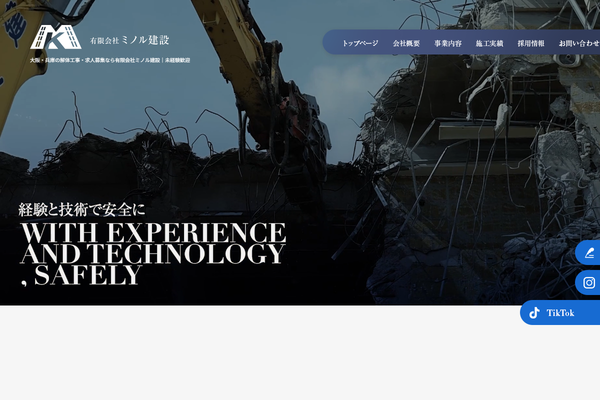The image size is (600, 400).
Task: Click the 有限会社ミノル建設 company name
Action: pyautogui.click(x=129, y=40)
